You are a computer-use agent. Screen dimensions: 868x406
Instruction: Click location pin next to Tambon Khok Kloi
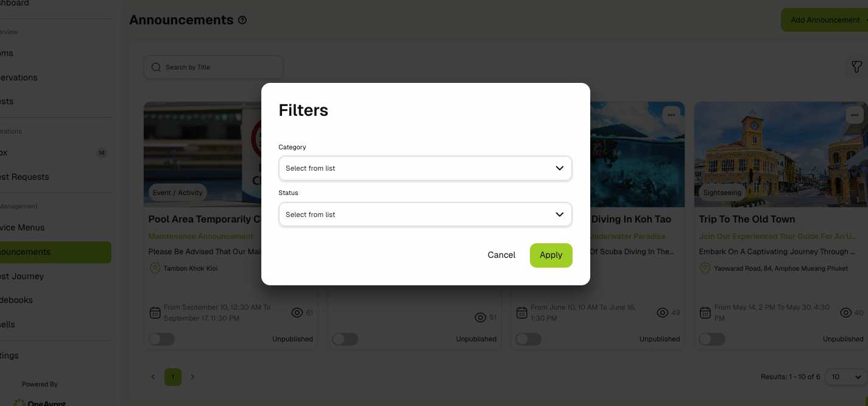[x=155, y=268]
